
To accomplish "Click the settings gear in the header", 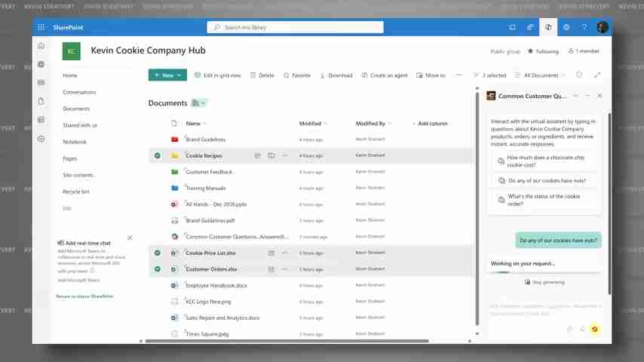I will click(x=566, y=27).
